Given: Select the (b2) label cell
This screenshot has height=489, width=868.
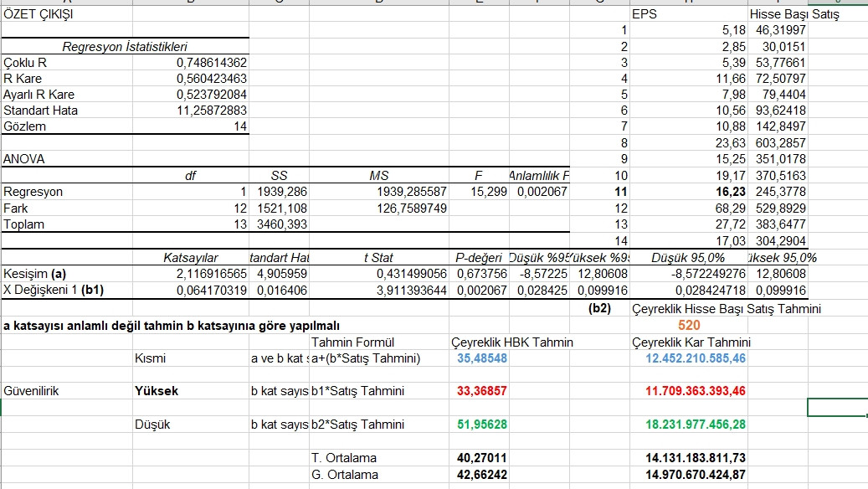Looking at the screenshot, I should tap(599, 309).
